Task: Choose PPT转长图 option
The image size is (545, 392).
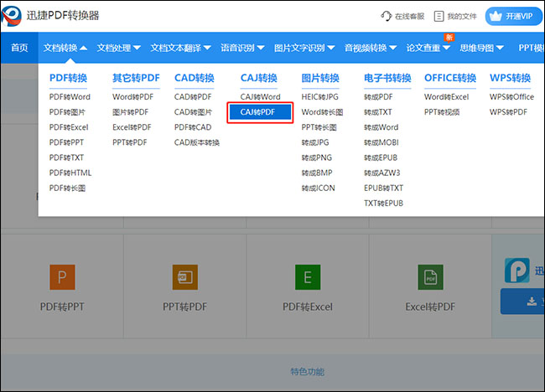Action: tap(319, 127)
